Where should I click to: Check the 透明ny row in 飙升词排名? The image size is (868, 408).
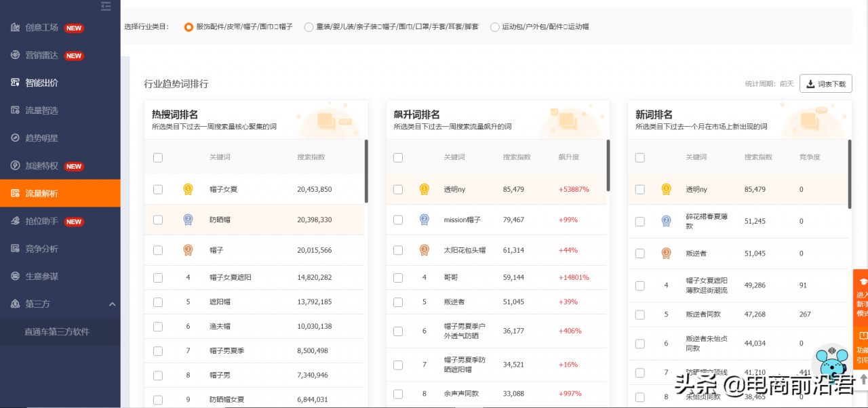pyautogui.click(x=398, y=189)
